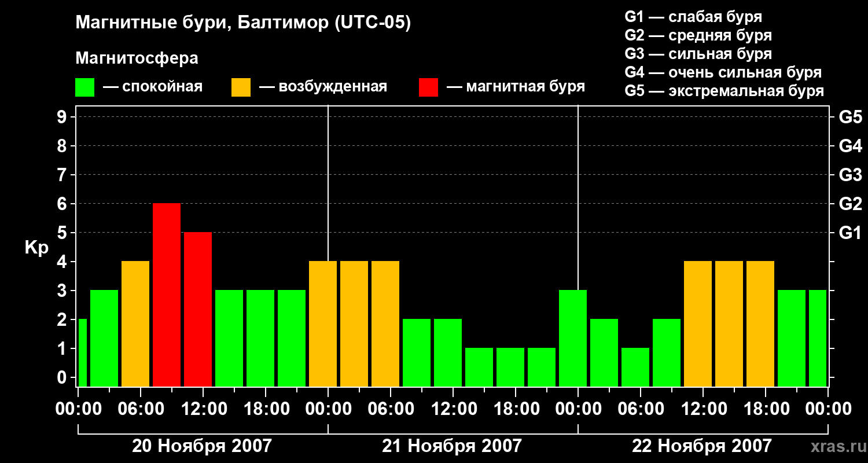Click the red 'магнитная буря' legend swatch
868x463 pixels.
(x=428, y=87)
